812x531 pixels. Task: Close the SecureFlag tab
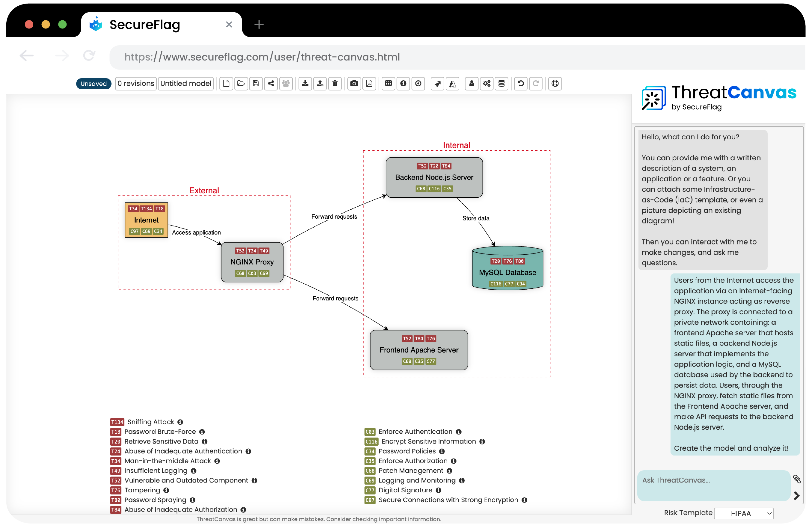229,25
